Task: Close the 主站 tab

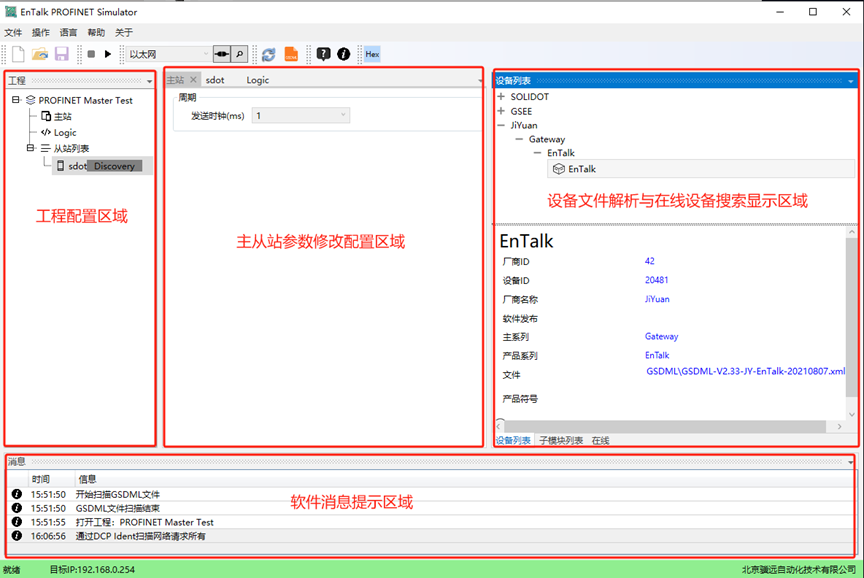Action: click(194, 80)
